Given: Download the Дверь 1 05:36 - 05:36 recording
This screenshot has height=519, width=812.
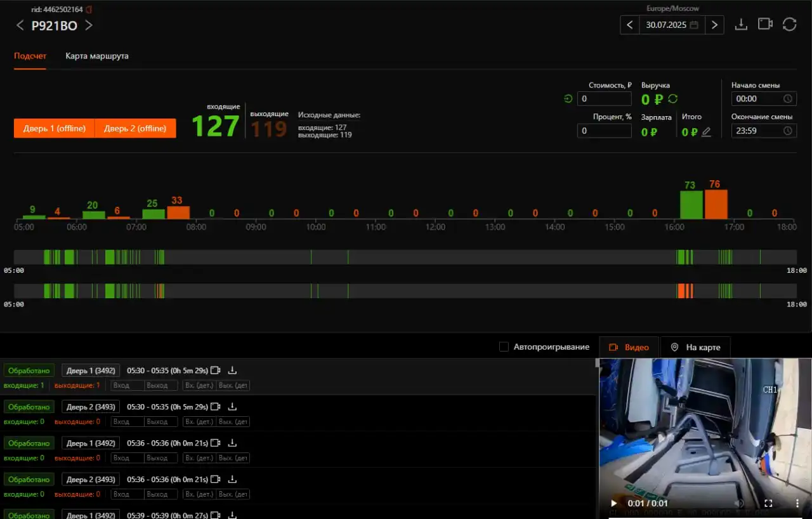Looking at the screenshot, I should pos(232,443).
